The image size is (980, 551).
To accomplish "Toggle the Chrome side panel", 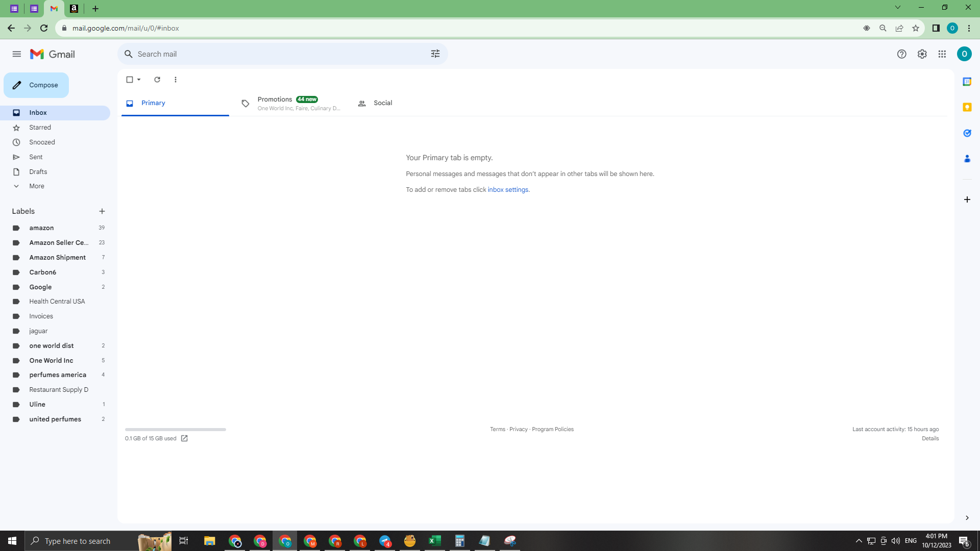I will [x=936, y=28].
